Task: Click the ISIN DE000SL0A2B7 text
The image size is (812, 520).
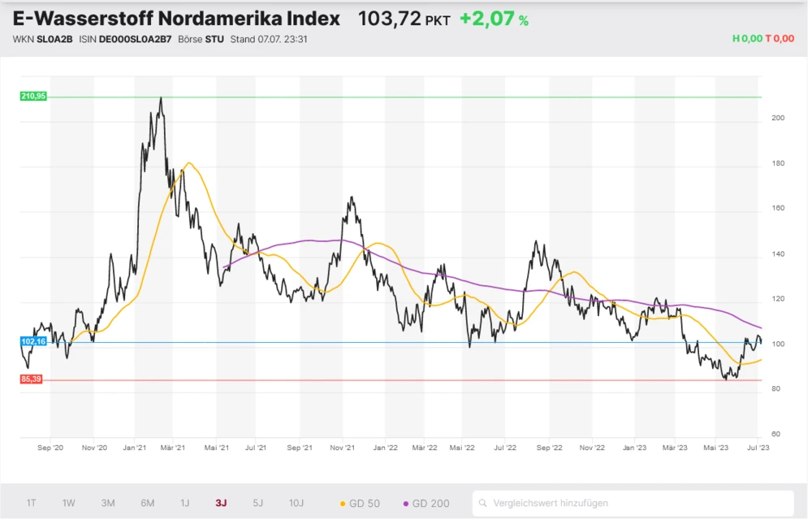Action: 129,39
